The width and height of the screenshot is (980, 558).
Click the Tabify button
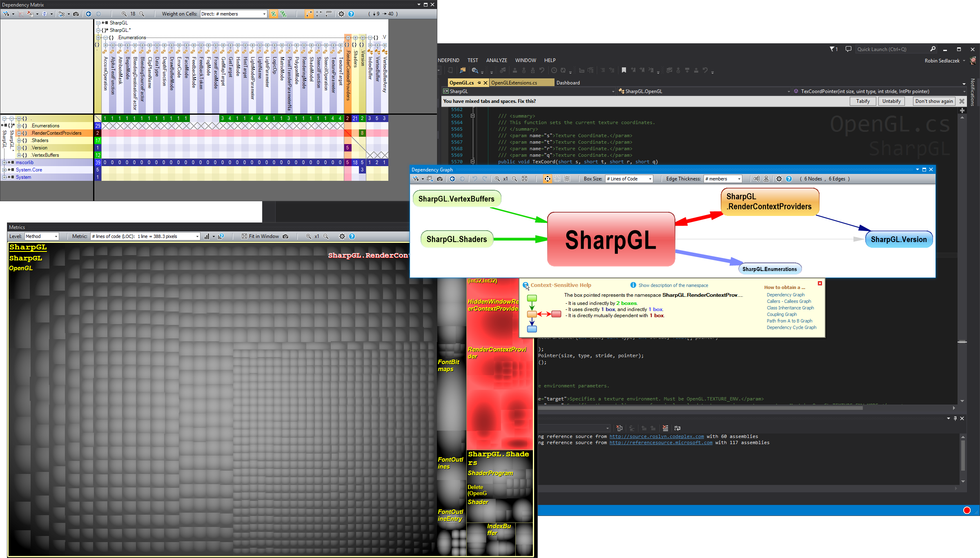click(863, 101)
